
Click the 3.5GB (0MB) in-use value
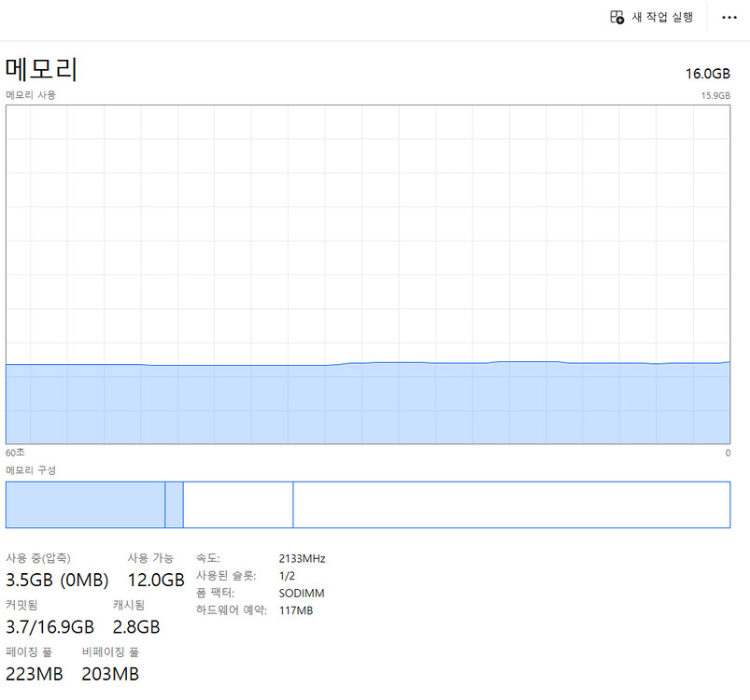coord(57,581)
